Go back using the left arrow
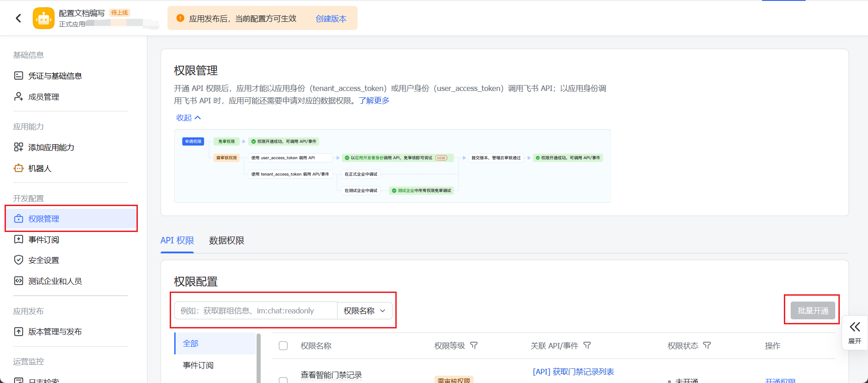This screenshot has width=868, height=383. [19, 18]
